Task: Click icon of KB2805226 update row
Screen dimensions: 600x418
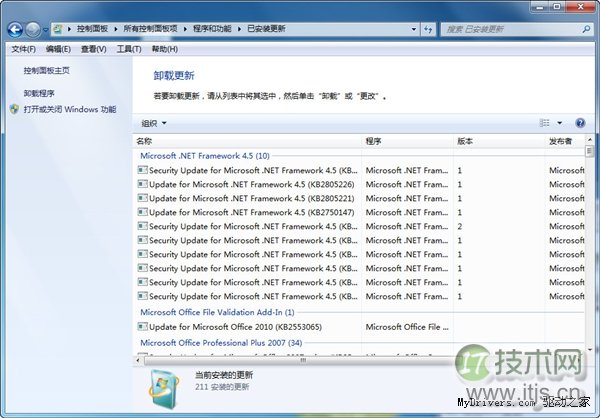Action: (142, 184)
